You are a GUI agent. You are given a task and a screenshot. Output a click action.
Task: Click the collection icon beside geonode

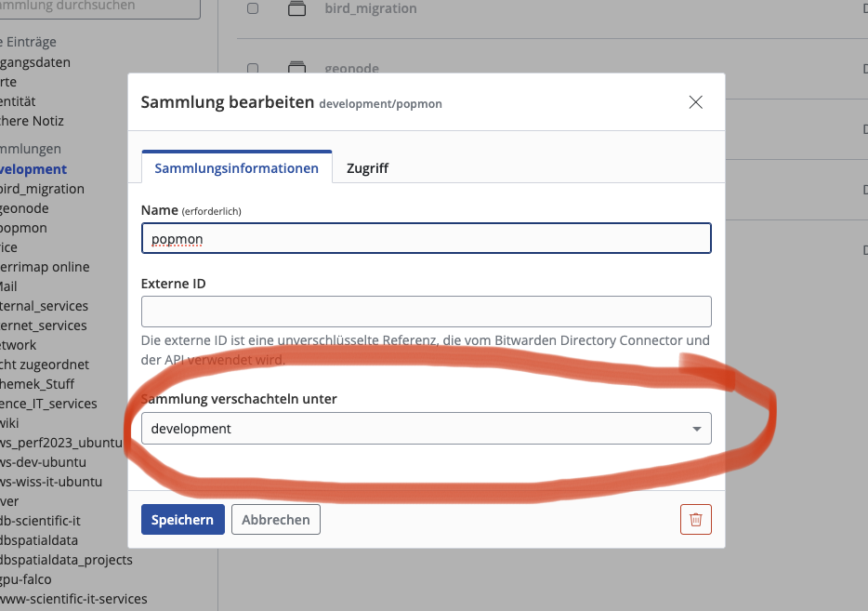click(x=296, y=68)
